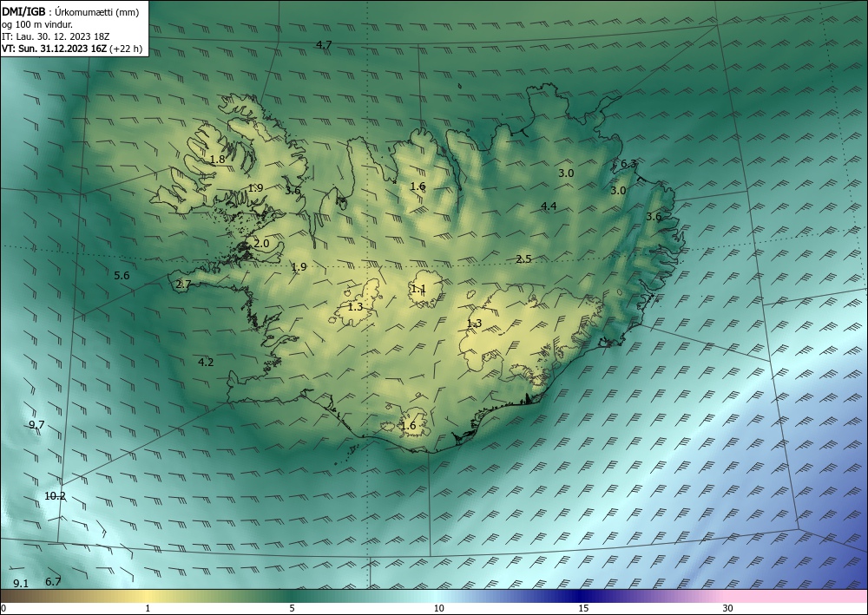The image size is (868, 615).
Task: Click the 9.1 value label
Action: (21, 584)
